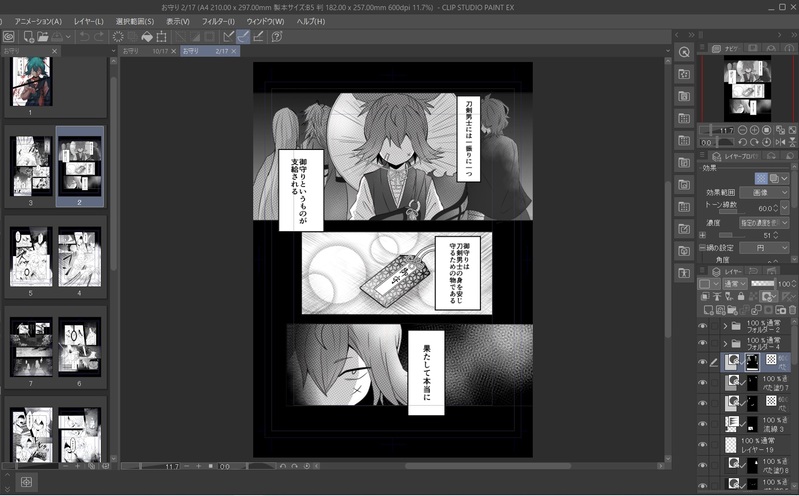Toggle visibility of 流線 3 layer
The height and width of the screenshot is (496, 799).
[x=703, y=424]
